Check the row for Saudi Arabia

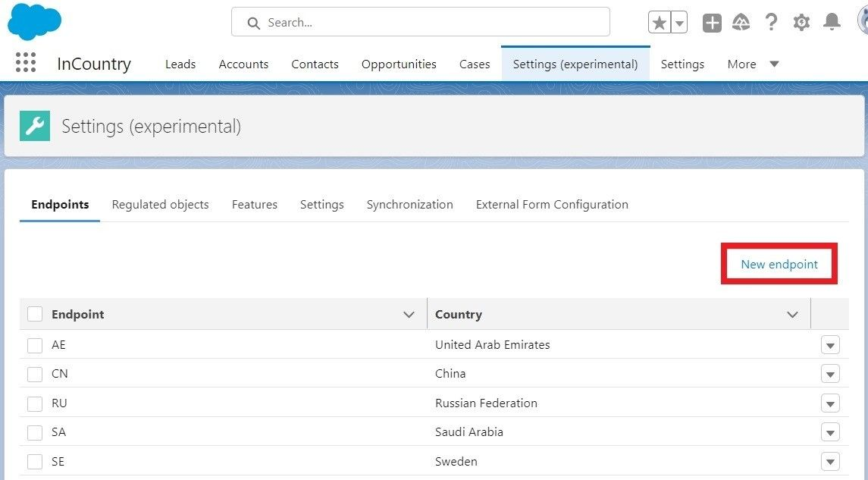tap(34, 431)
